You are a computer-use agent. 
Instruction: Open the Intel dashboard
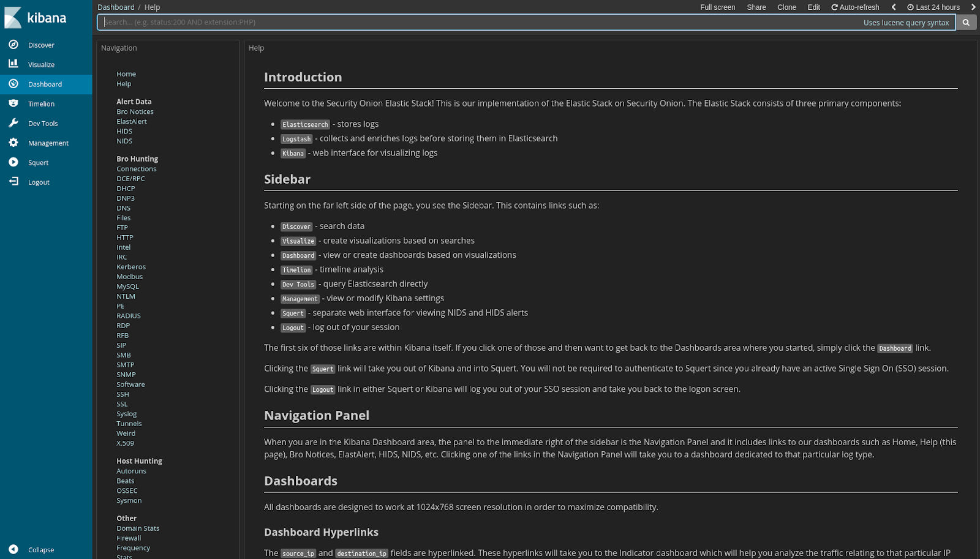124,247
